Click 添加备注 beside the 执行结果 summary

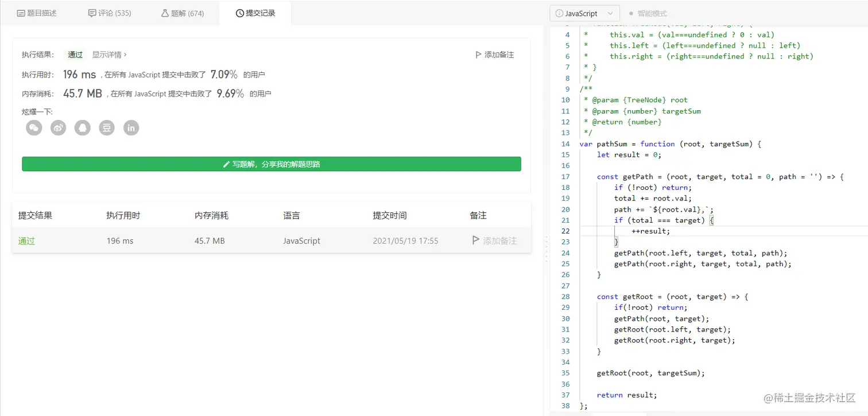[495, 55]
